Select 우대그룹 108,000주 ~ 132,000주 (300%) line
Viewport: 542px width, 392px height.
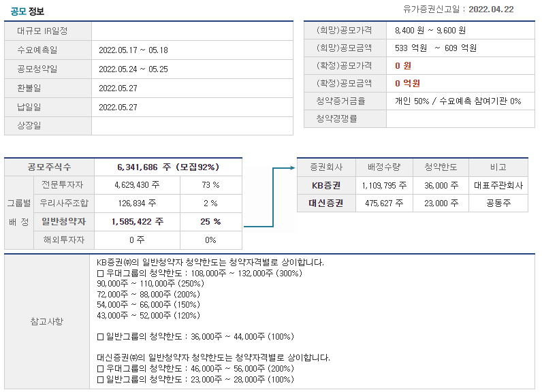pos(200,273)
